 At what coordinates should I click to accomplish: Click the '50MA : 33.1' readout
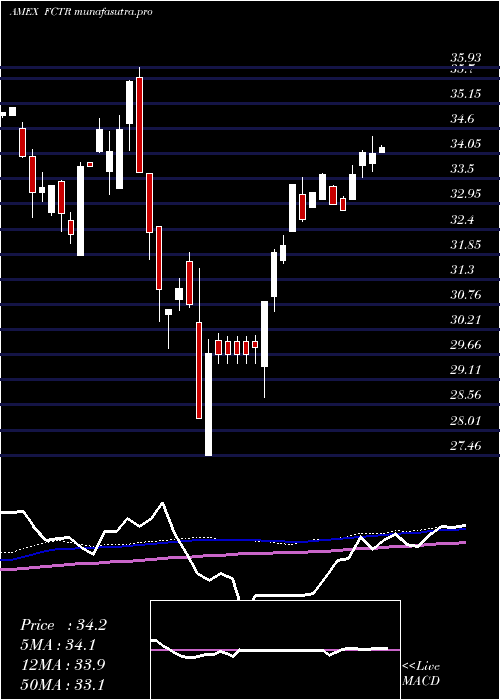pyautogui.click(x=63, y=684)
